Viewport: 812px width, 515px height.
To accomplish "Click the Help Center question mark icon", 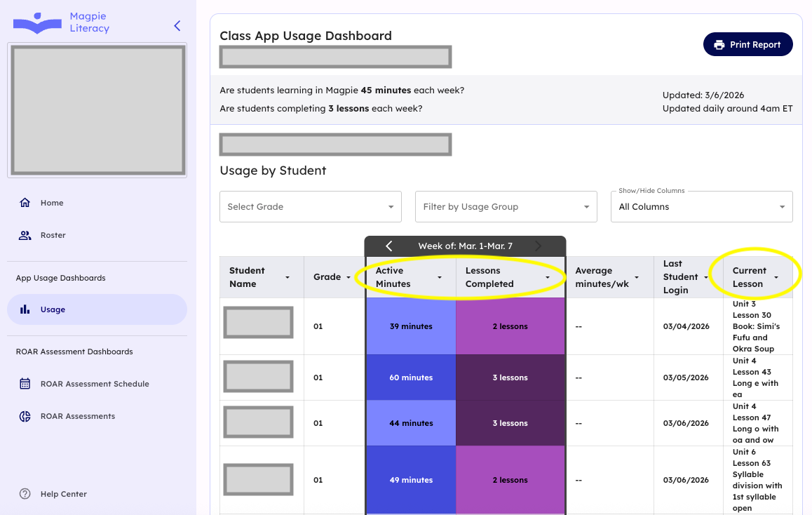I will point(25,494).
